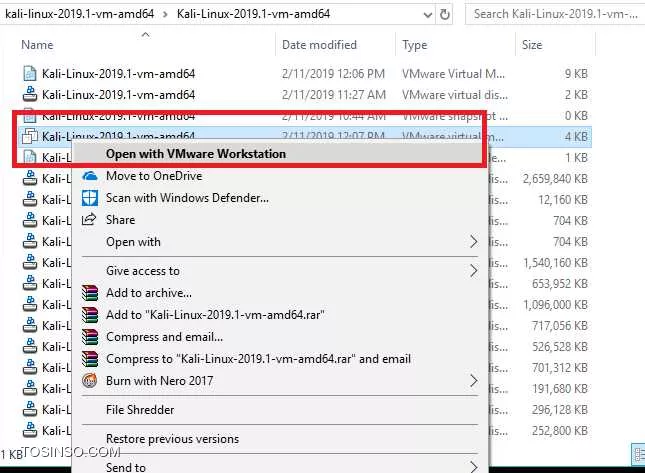Click the Share arrow icon

point(89,219)
